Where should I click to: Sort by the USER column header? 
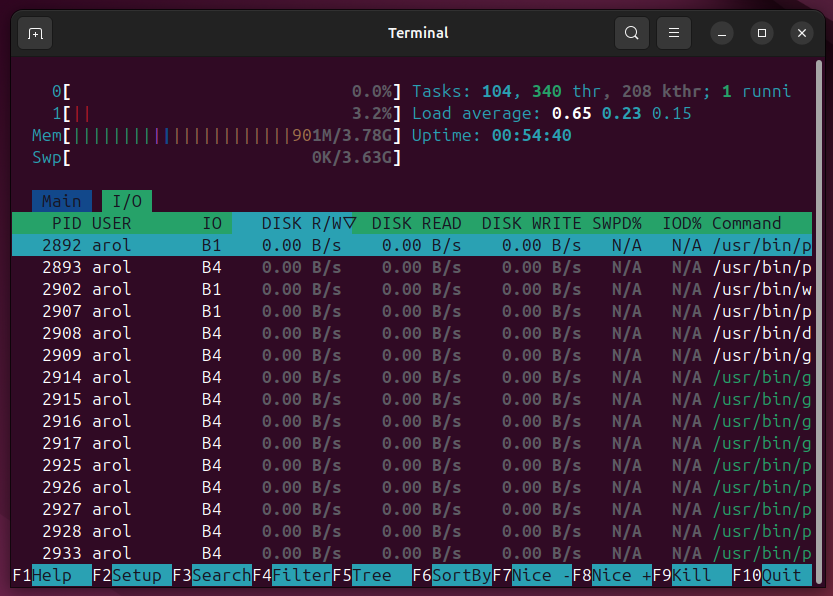click(112, 223)
